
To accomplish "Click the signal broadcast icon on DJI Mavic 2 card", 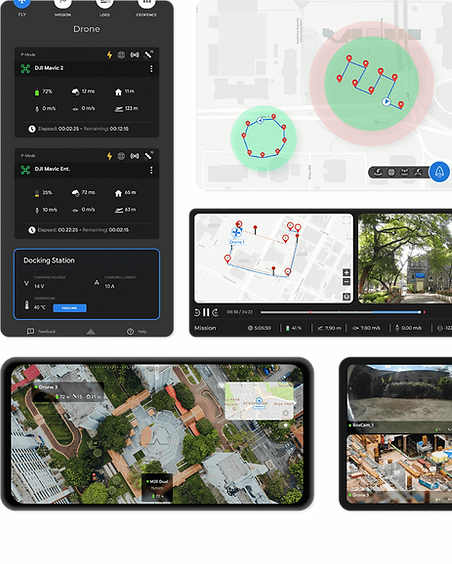I will coord(135,55).
